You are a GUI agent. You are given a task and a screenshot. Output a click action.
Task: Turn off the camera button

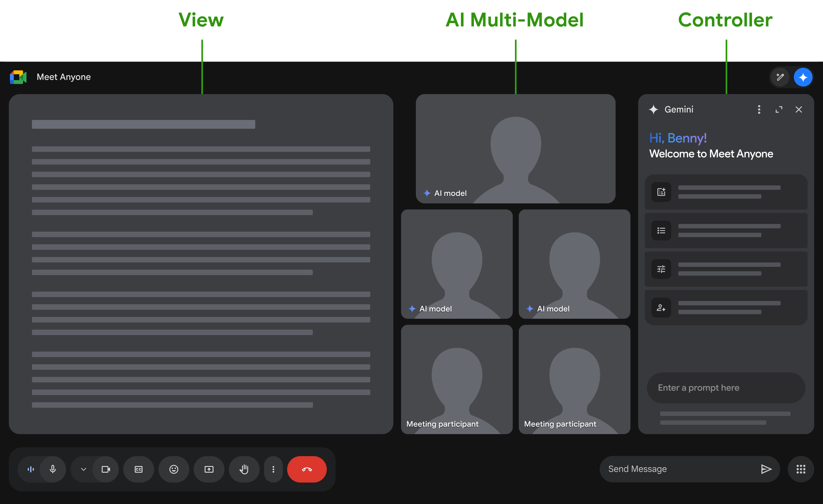[106, 469]
